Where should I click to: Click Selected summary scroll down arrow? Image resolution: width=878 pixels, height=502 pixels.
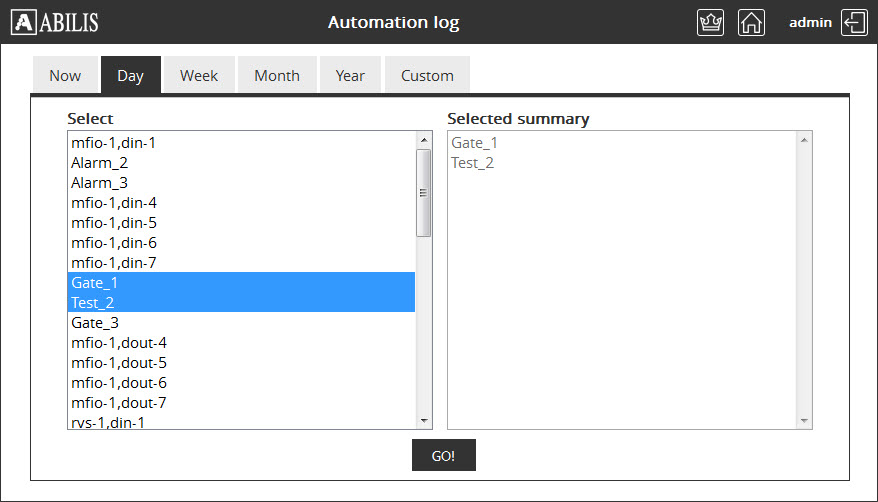[804, 421]
